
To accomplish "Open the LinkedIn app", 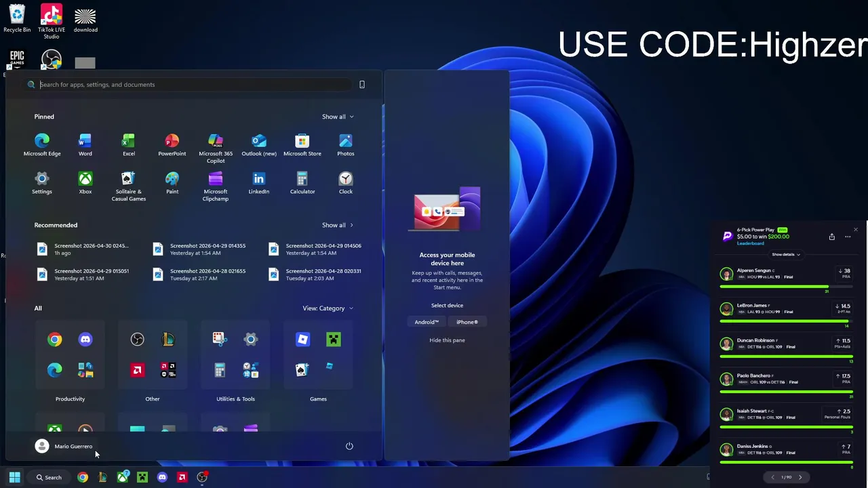I will click(x=259, y=183).
